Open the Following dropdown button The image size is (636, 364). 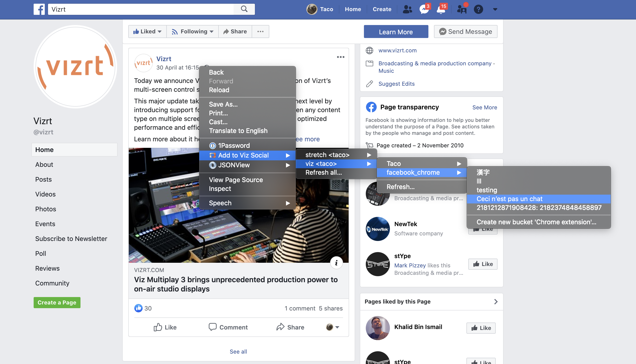193,32
